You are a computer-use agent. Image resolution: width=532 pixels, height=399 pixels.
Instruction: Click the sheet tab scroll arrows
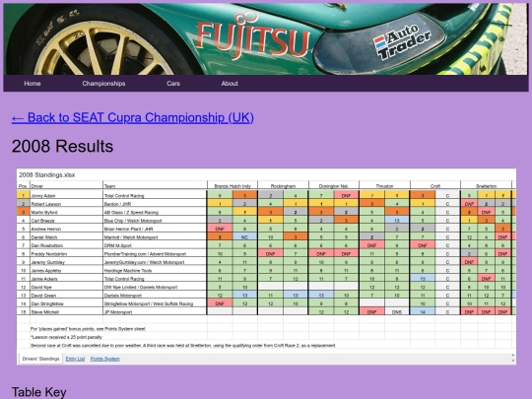(512, 358)
